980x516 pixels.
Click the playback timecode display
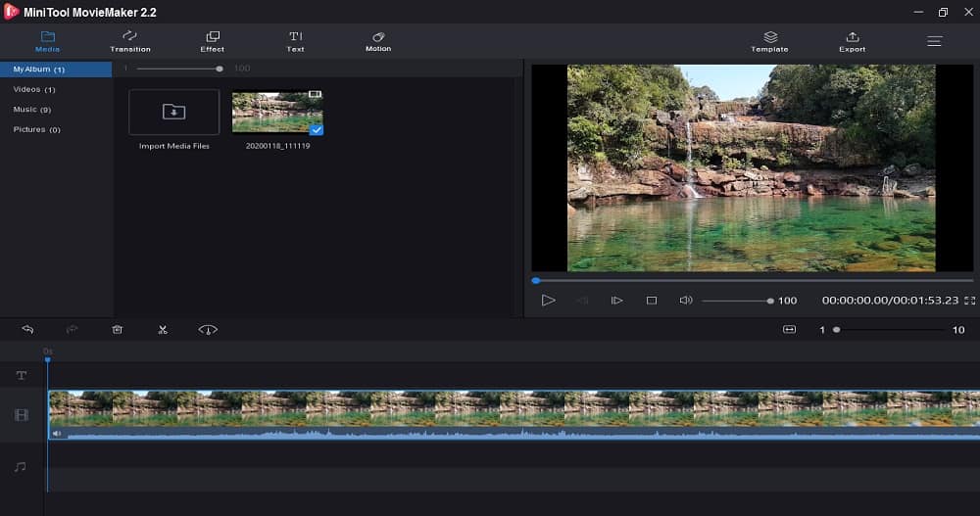890,301
